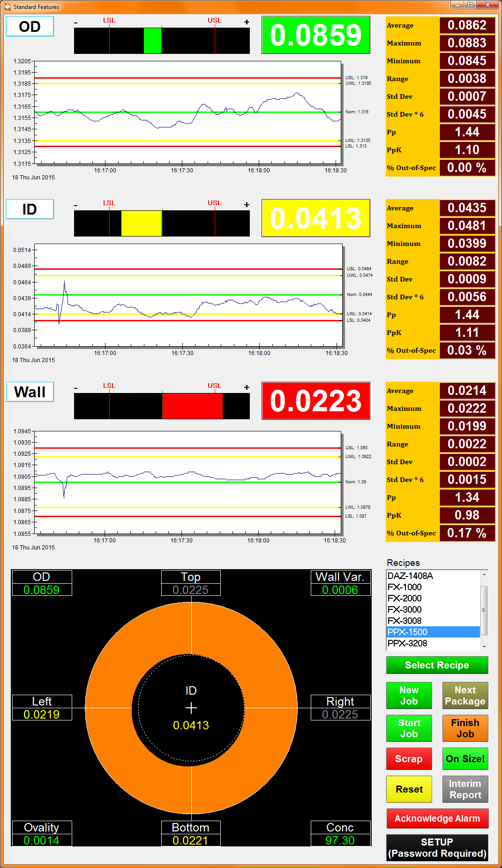The image size is (502, 868).
Task: Open SETUP (Password Required)
Action: click(437, 848)
